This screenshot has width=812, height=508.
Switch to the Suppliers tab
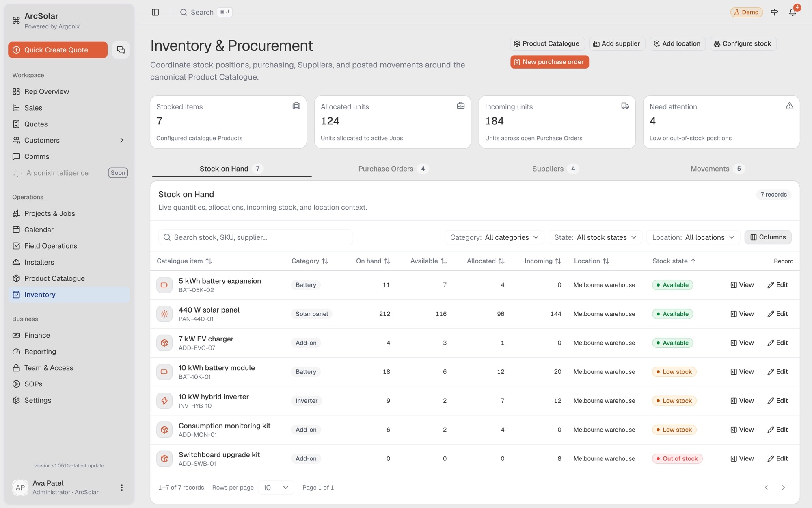(555, 169)
